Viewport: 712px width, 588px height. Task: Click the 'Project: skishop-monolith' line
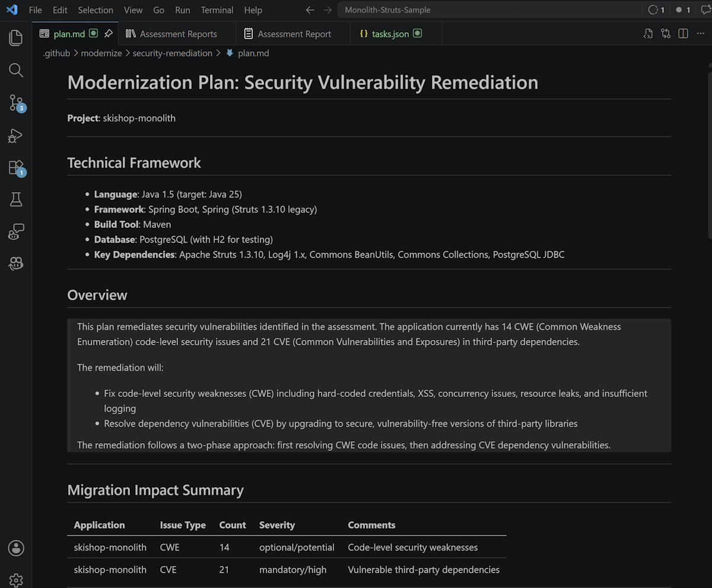click(x=122, y=118)
